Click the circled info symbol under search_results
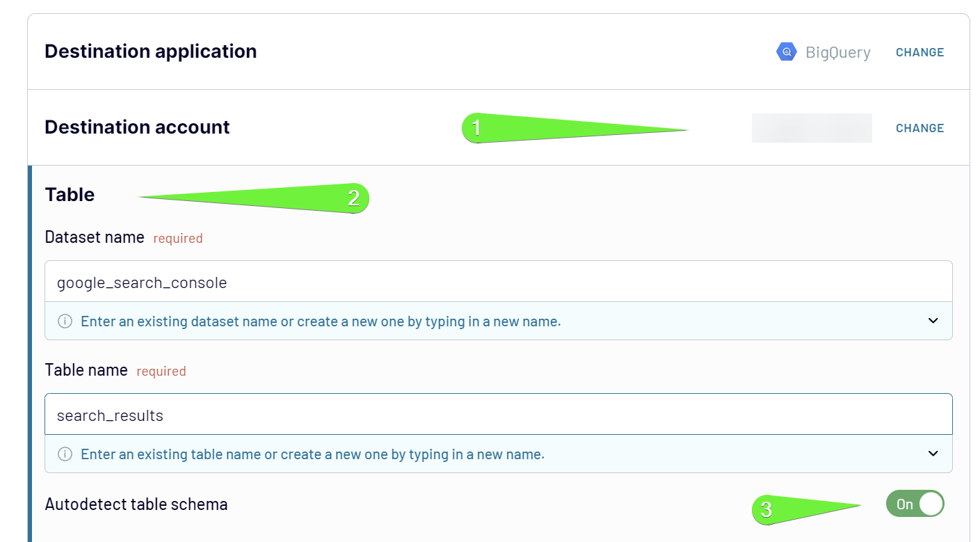The width and height of the screenshot is (980, 542). coord(65,454)
